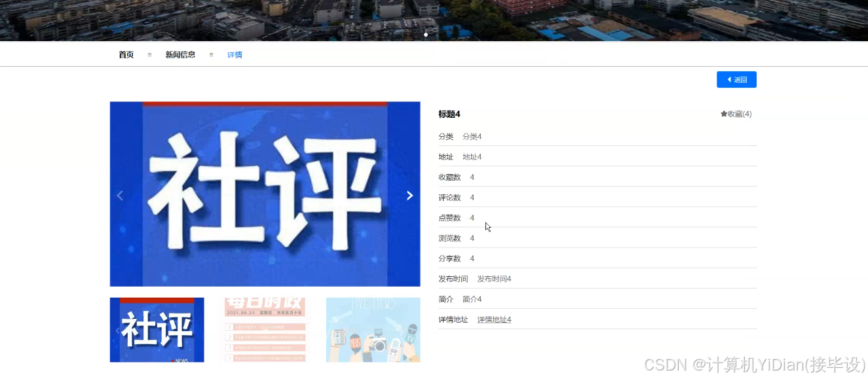Toggle the 收藏(4) favorite control
This screenshot has width=868, height=379.
click(x=735, y=113)
